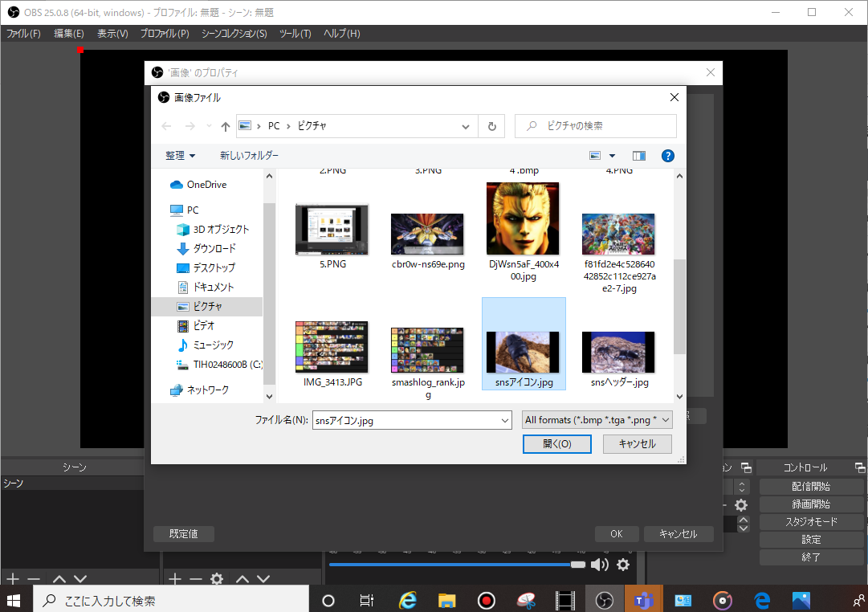Viewport: 868px width, 612px height.
Task: Click 配信開始 start streaming in OBS
Action: click(811, 486)
